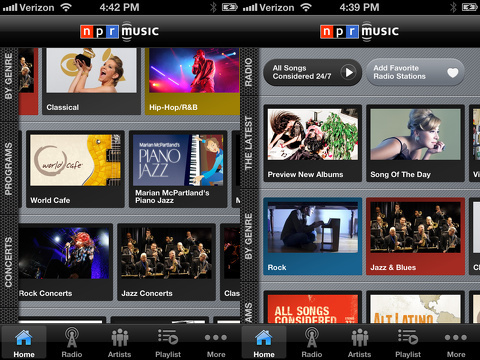Open the All Songs Considered program tile

pos(313,307)
